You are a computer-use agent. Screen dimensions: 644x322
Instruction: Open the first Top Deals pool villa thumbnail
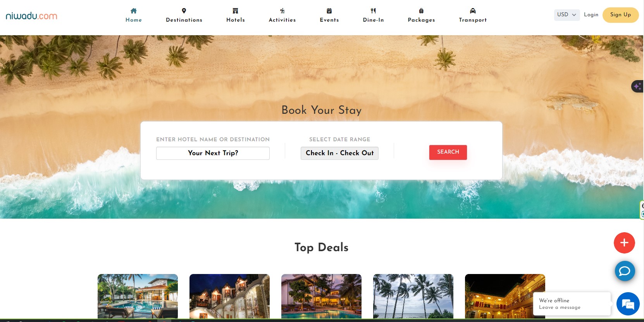138,296
